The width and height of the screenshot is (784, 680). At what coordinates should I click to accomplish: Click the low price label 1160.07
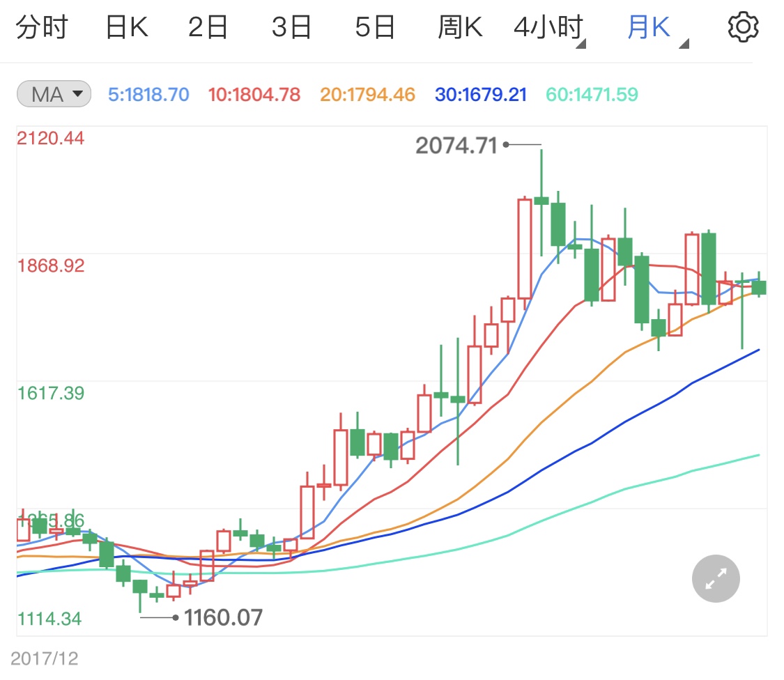pos(223,618)
